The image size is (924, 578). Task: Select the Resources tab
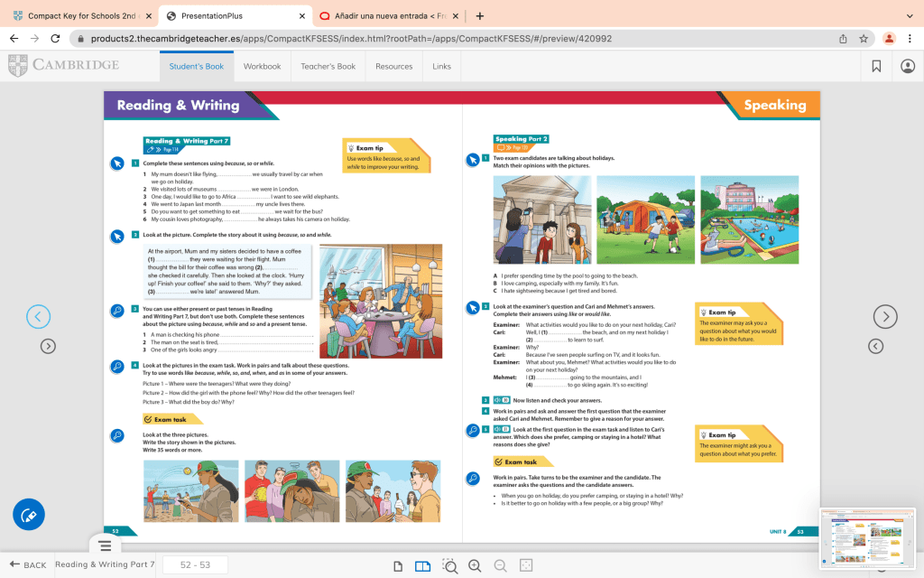click(393, 66)
